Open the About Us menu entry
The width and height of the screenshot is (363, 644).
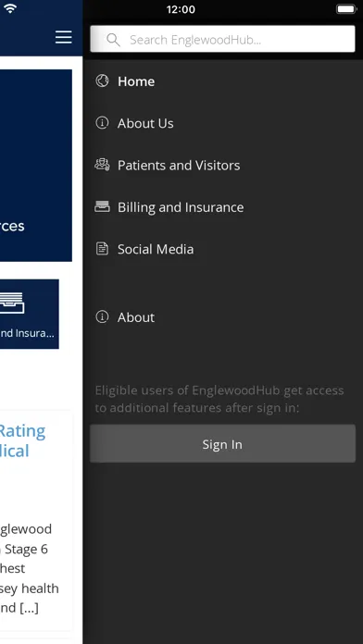(223, 123)
